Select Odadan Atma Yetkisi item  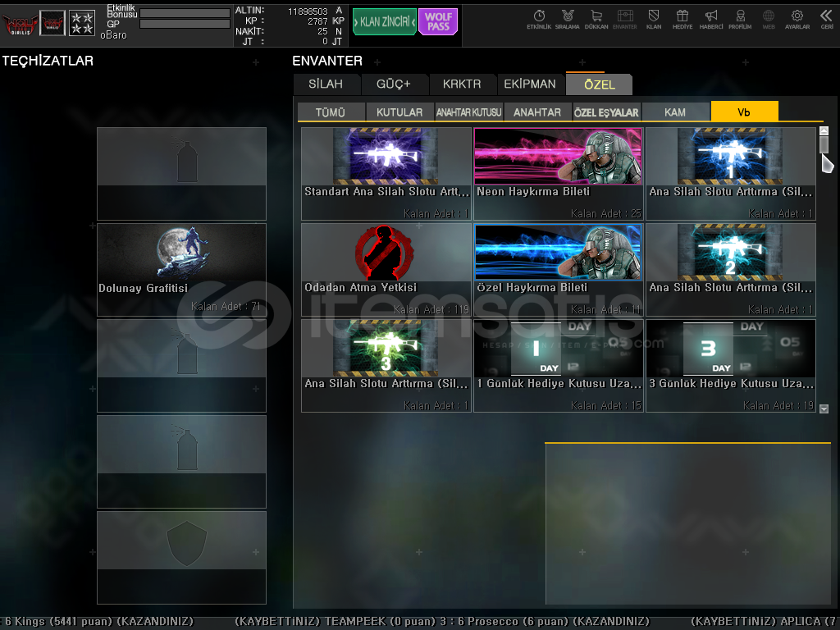click(x=386, y=269)
